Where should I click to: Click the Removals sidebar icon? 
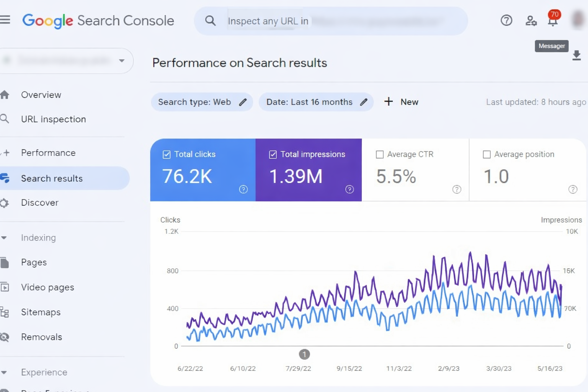[x=5, y=337]
